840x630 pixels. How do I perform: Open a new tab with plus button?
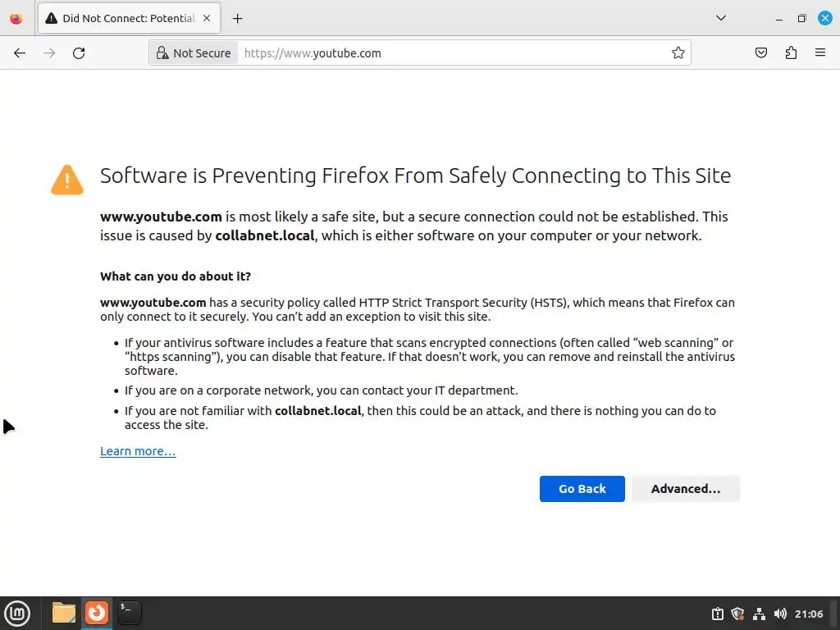(x=238, y=18)
